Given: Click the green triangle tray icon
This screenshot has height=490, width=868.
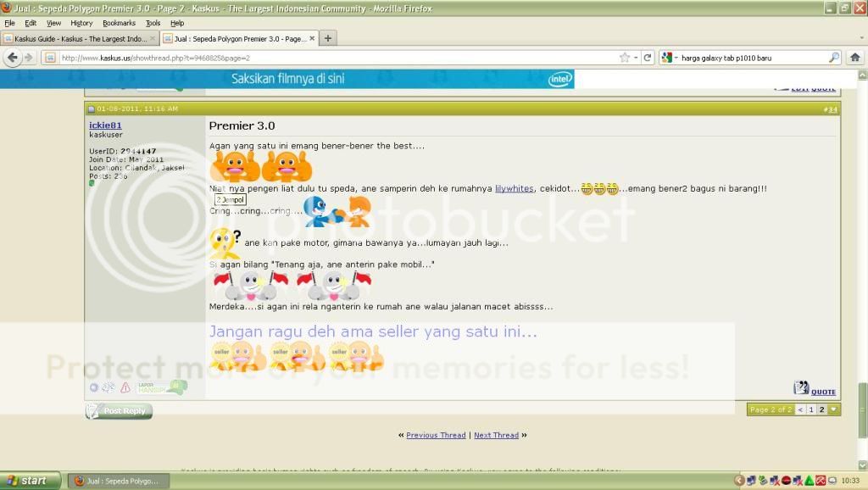Looking at the screenshot, I should tap(810, 480).
